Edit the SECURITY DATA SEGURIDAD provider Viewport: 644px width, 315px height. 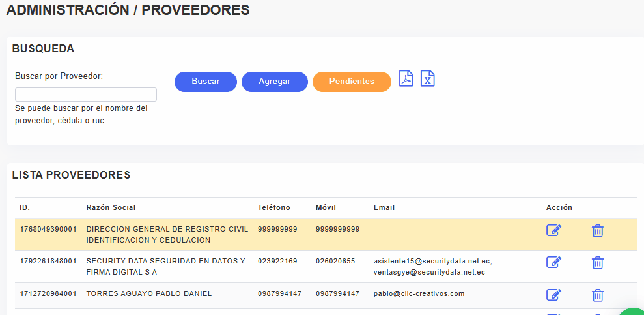553,262
